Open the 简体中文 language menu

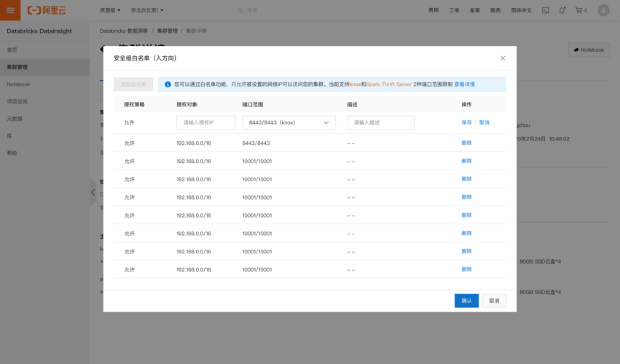(x=521, y=11)
